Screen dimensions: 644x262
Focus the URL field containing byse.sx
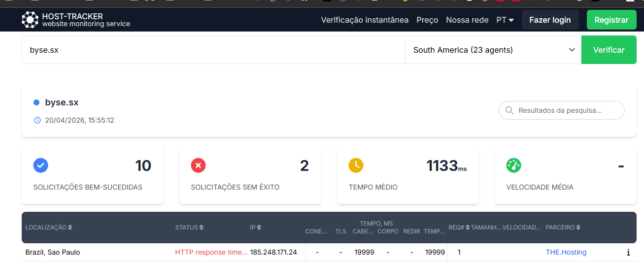[213, 50]
